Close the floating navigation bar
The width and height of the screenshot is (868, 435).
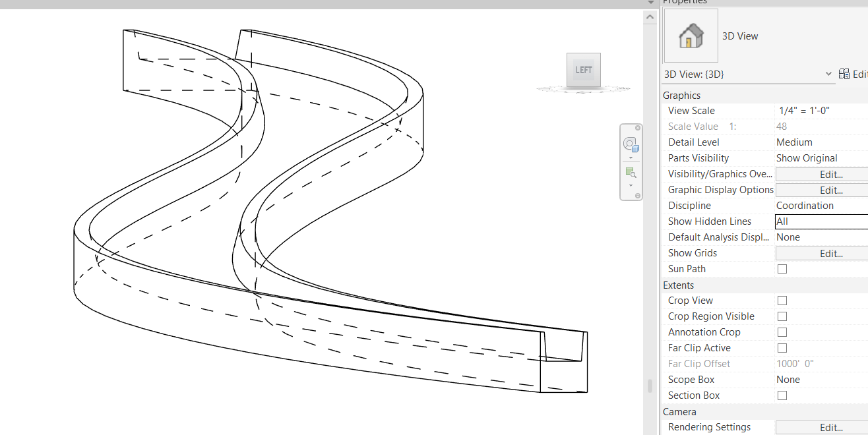pos(637,127)
